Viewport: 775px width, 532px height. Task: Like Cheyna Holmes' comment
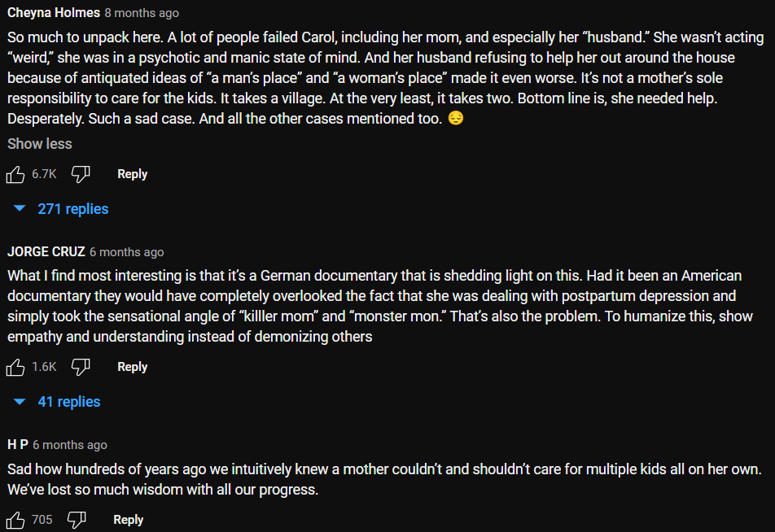[15, 174]
